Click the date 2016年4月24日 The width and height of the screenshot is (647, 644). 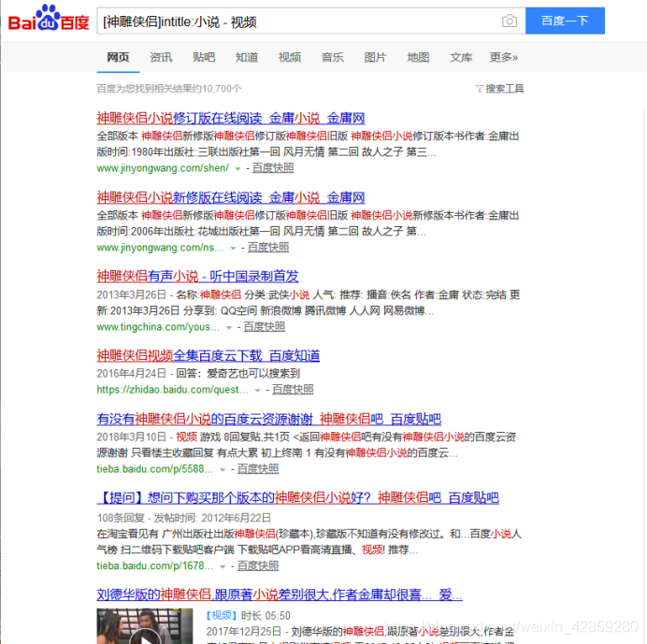point(132,373)
